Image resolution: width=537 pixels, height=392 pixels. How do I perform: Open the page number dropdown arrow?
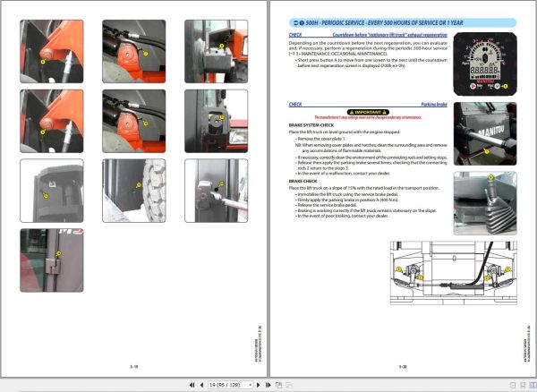251,385
